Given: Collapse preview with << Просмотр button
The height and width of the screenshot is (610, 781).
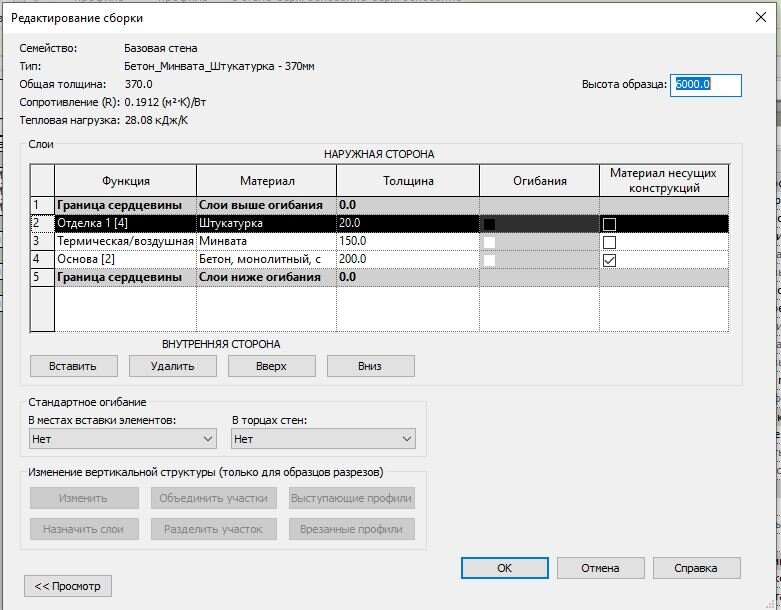Looking at the screenshot, I should click(68, 586).
